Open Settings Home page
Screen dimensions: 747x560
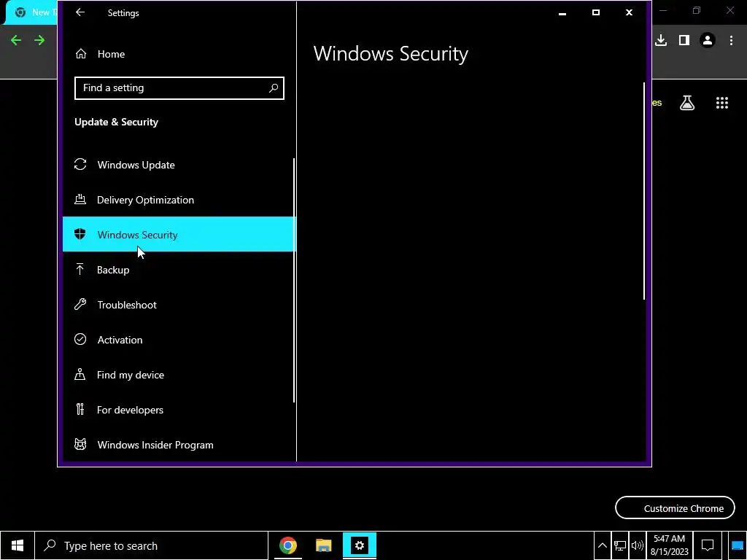[x=179, y=54]
